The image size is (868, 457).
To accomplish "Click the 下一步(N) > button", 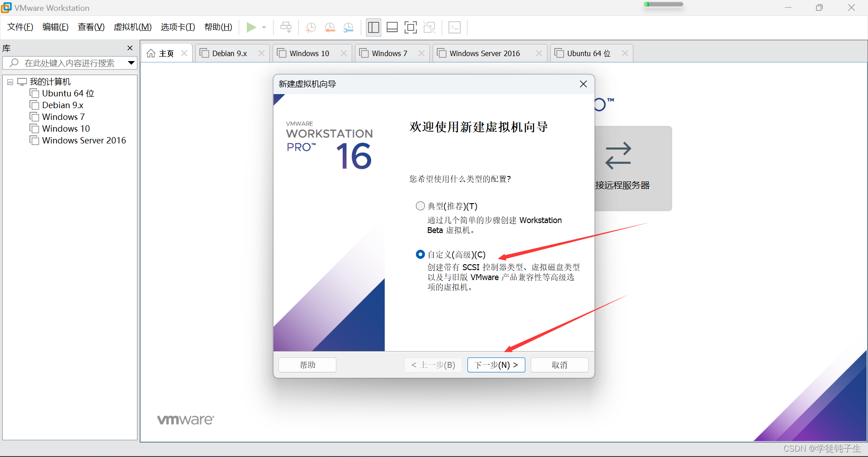I will [x=496, y=365].
